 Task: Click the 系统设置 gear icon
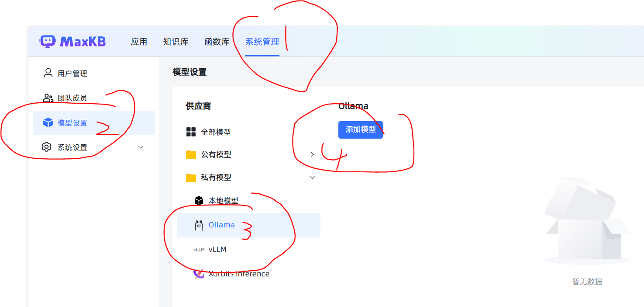click(x=47, y=147)
